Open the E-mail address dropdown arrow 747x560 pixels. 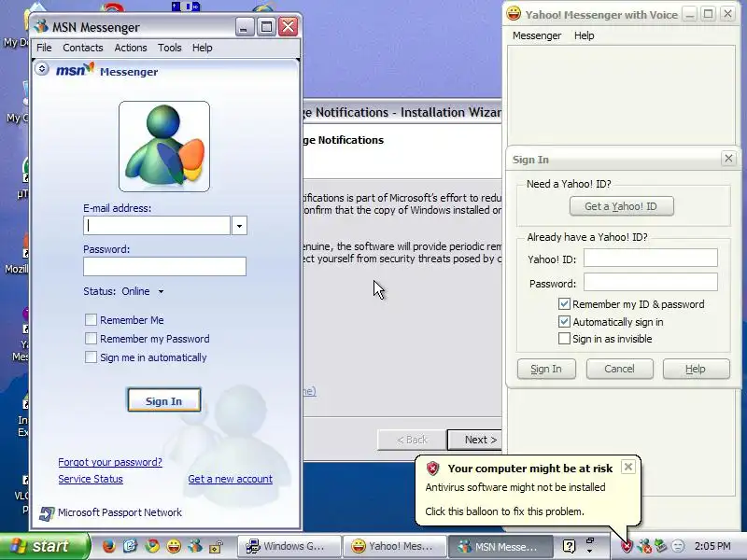click(x=239, y=225)
